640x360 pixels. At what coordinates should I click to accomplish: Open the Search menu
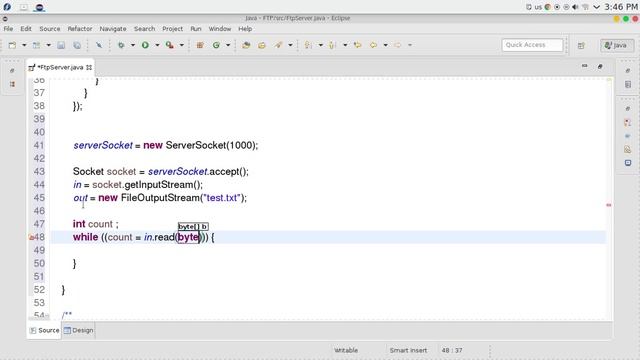click(x=144, y=29)
